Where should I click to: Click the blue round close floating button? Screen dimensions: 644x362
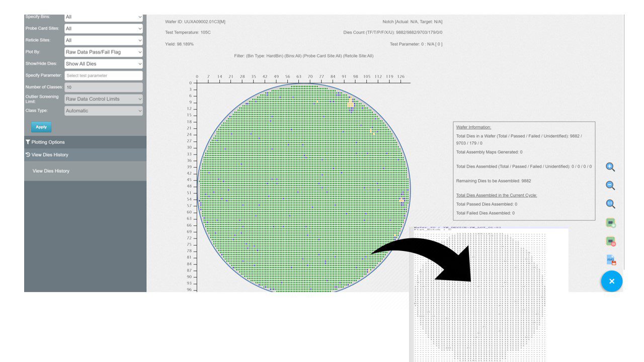(612, 281)
